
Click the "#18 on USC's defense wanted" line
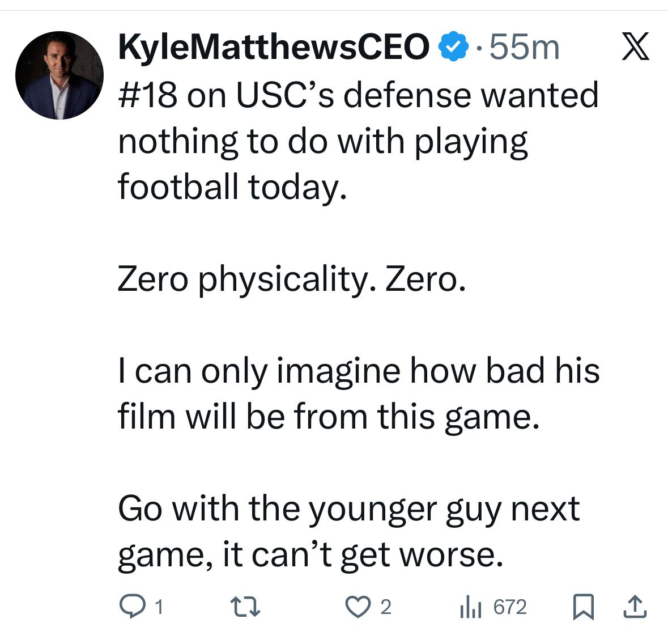point(358,95)
